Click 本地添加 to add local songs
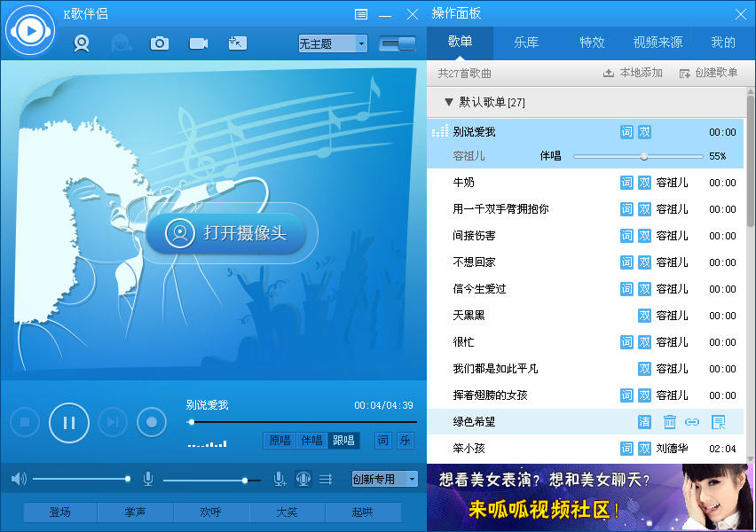Viewport: 756px width, 532px height. coord(633,73)
